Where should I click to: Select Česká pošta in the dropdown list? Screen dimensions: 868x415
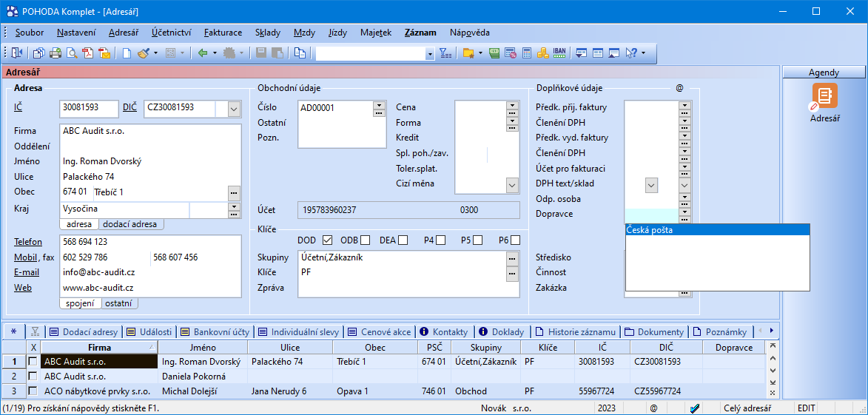(x=717, y=230)
